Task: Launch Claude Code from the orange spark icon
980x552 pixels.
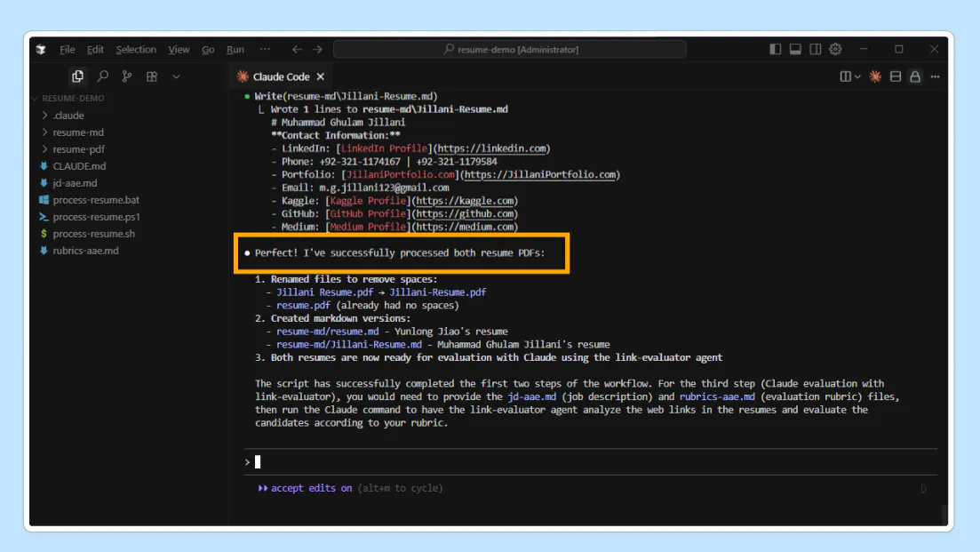Action: click(x=876, y=76)
